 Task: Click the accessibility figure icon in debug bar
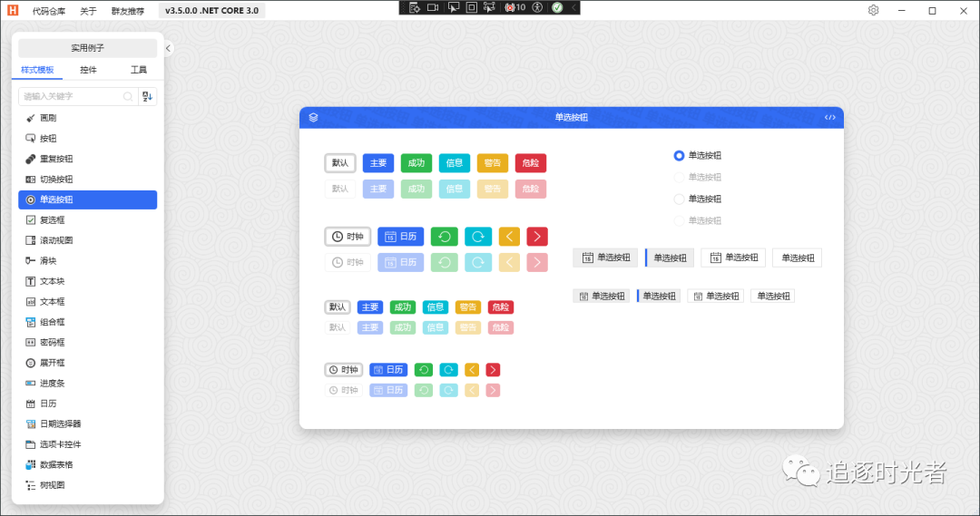[x=537, y=7]
